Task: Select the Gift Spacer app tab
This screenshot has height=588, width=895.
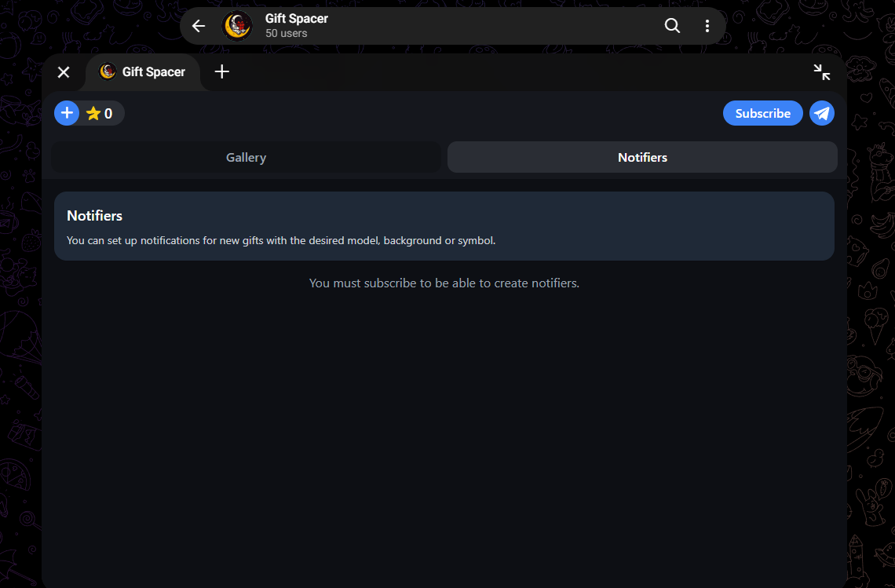Action: point(143,72)
